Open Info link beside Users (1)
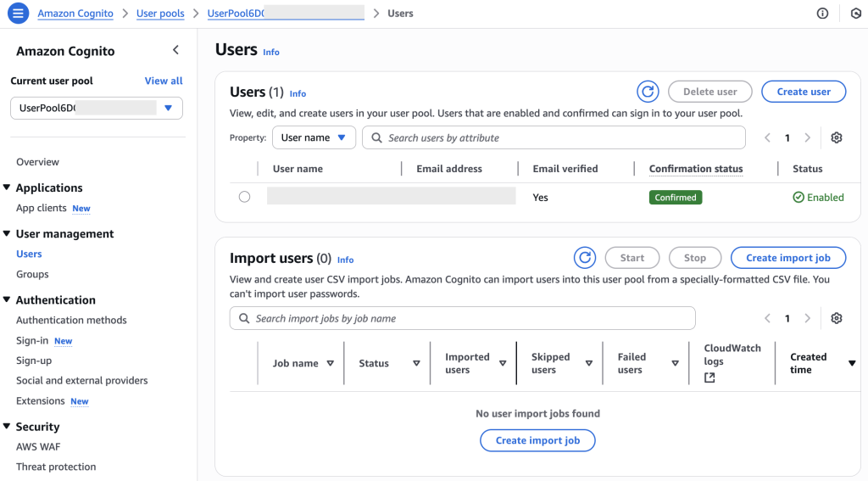The width and height of the screenshot is (868, 481). pyautogui.click(x=298, y=93)
